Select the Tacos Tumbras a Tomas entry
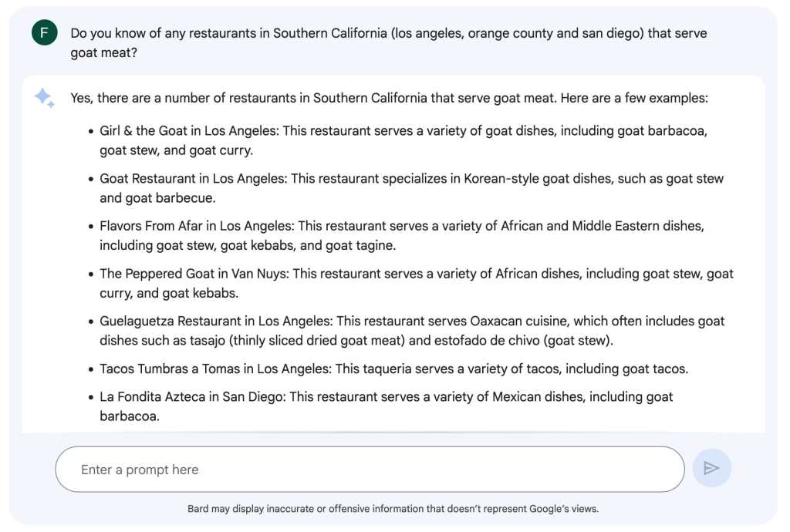 (393, 369)
